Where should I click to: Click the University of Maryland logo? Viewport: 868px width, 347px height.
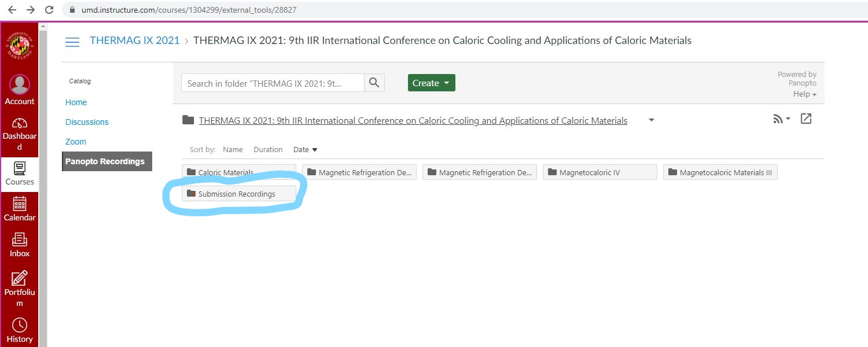point(20,46)
